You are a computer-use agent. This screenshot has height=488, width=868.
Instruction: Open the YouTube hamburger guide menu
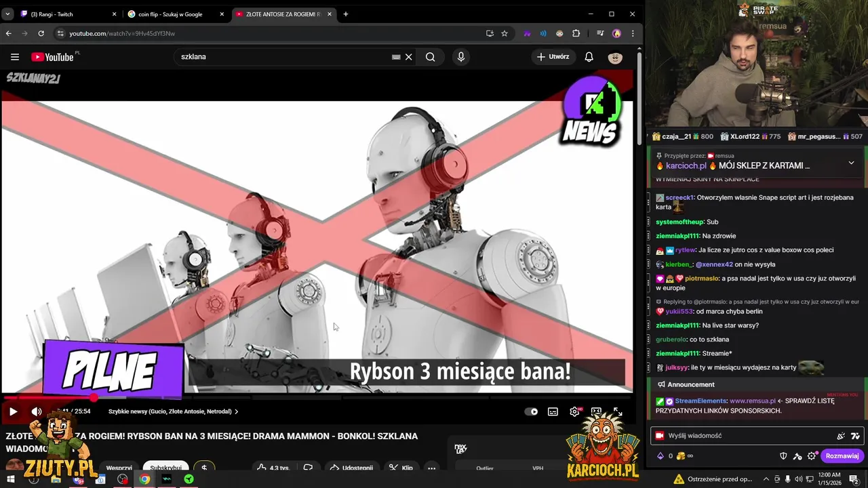tap(15, 57)
